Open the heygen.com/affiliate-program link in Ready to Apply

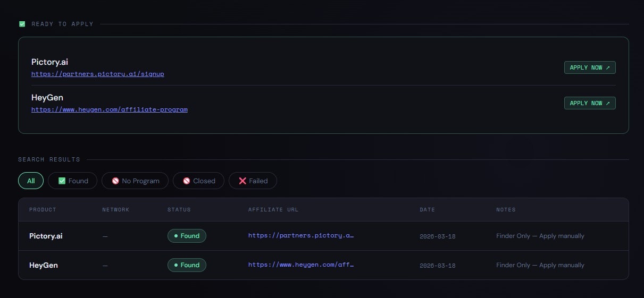click(110, 109)
